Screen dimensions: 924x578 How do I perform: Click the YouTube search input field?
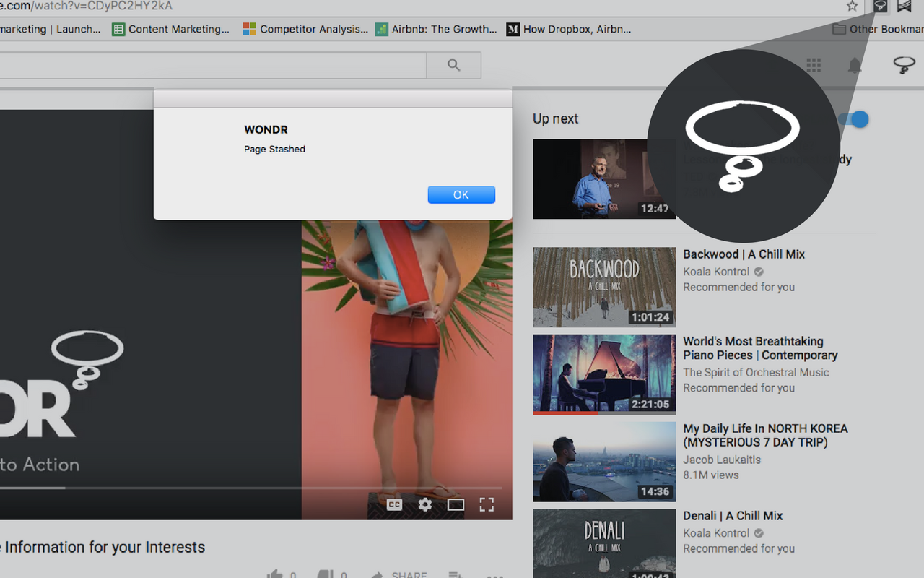pyautogui.click(x=213, y=65)
